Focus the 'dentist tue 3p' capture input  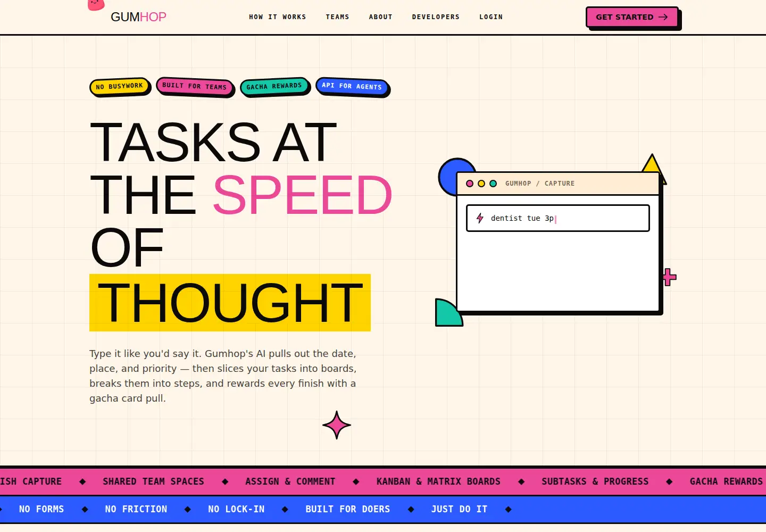point(558,218)
